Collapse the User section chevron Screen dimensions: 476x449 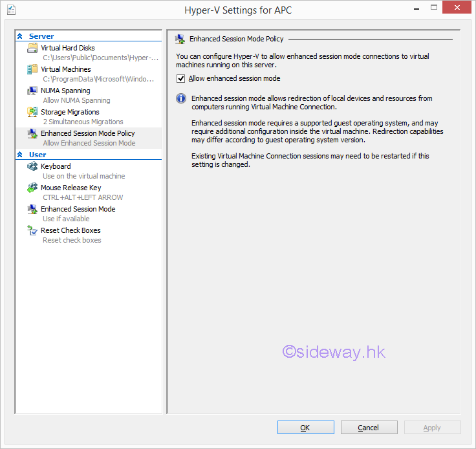tap(20, 155)
